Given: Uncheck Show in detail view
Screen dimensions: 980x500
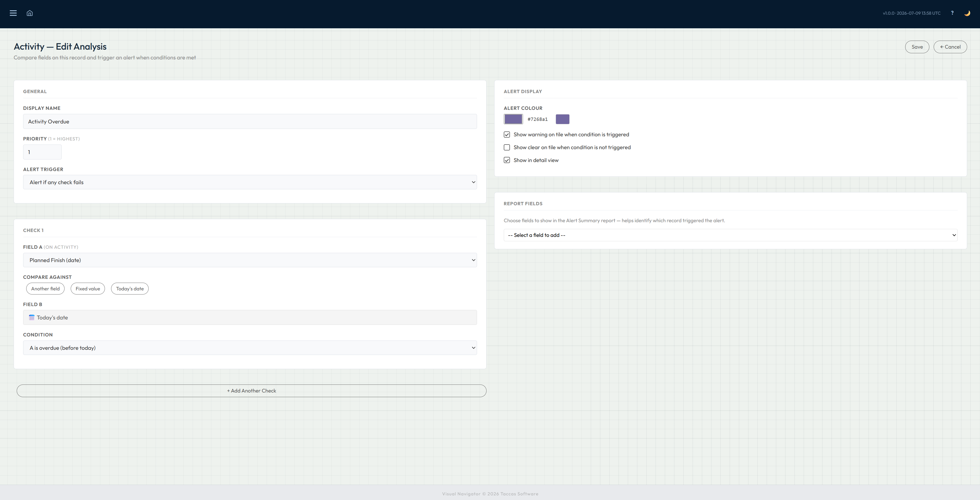Looking at the screenshot, I should coord(507,160).
